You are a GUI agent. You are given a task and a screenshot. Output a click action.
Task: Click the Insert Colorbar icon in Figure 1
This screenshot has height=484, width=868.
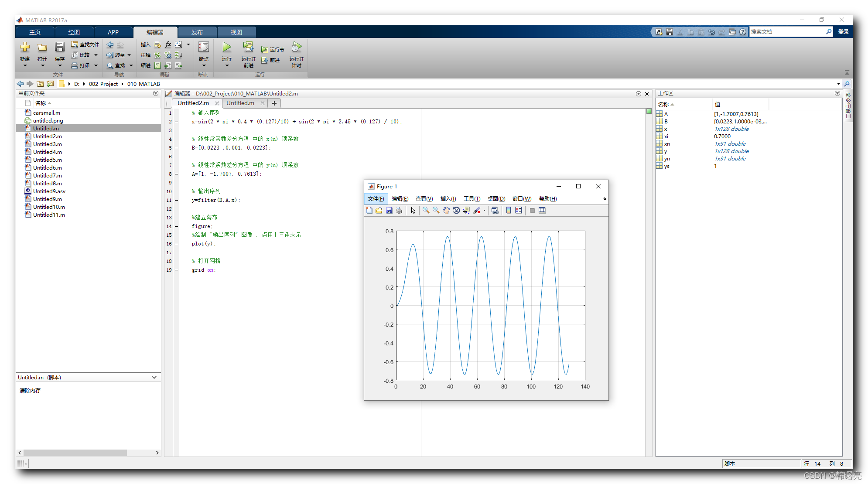pos(508,211)
